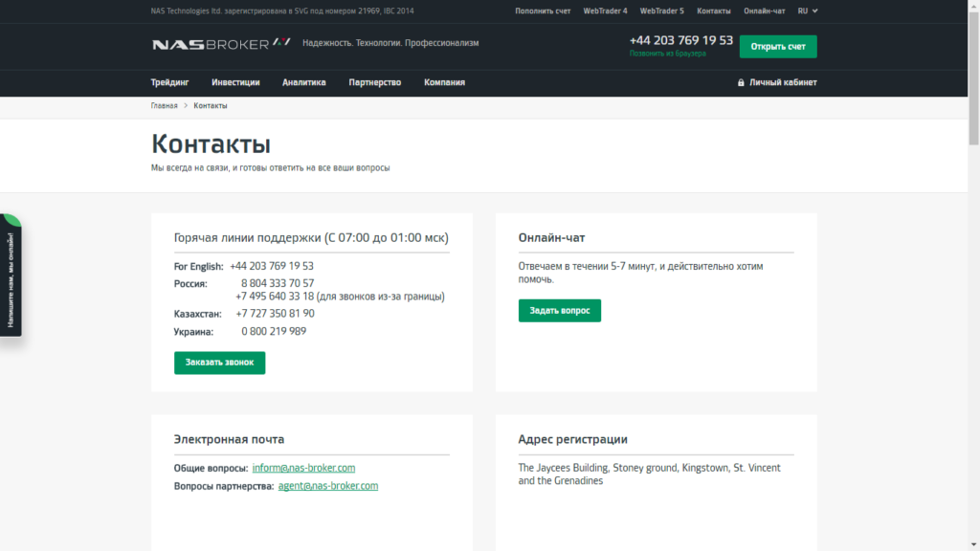Click the NAS Broker logo
The width and height of the screenshot is (980, 551).
click(221, 43)
